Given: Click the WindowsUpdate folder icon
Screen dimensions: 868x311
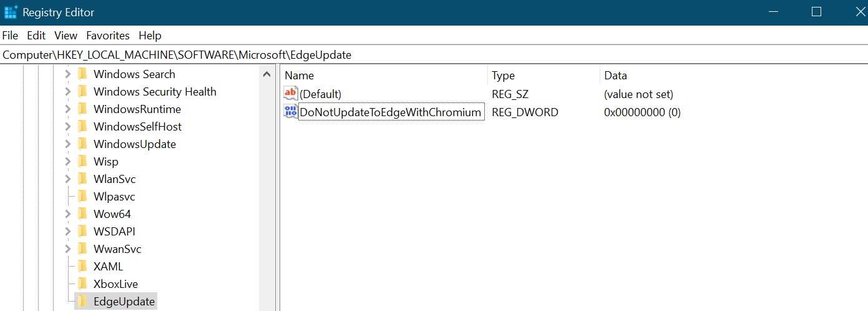Looking at the screenshot, I should click(82, 144).
